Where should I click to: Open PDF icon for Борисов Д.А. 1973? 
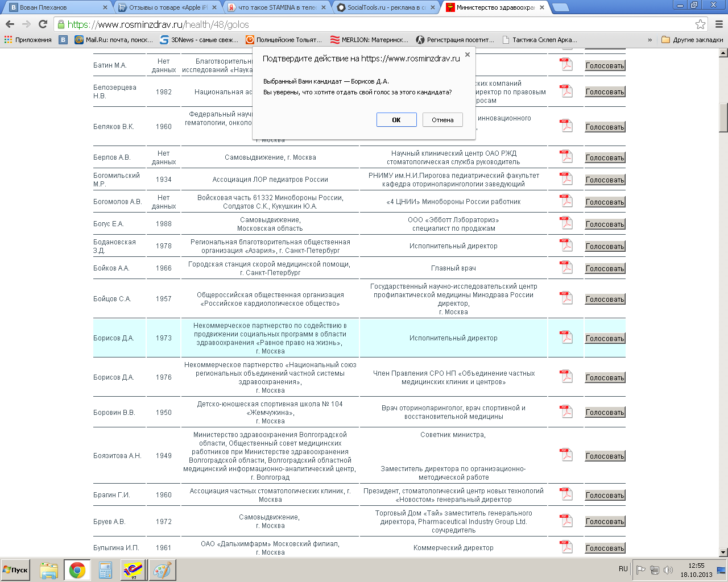click(x=566, y=337)
